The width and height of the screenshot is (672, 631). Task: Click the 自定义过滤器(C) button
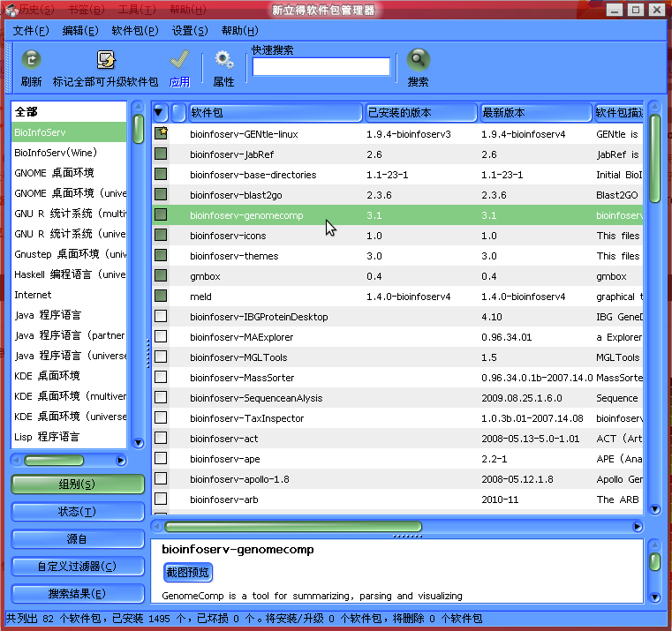77,567
